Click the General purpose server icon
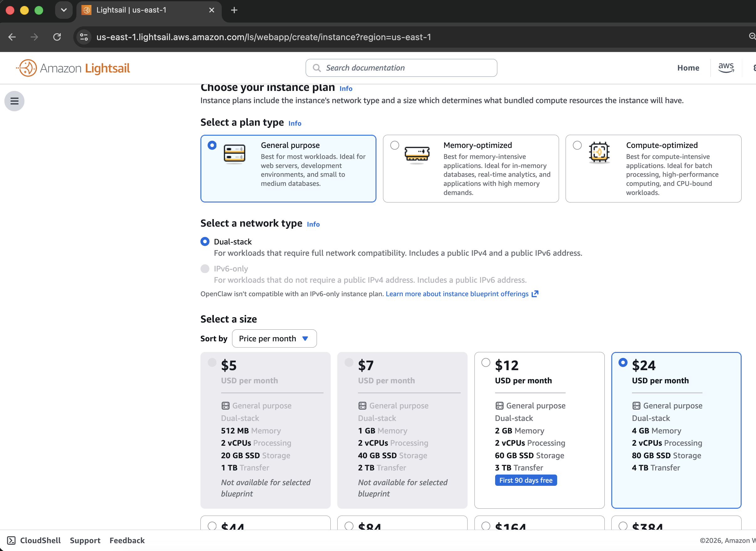 (x=234, y=154)
